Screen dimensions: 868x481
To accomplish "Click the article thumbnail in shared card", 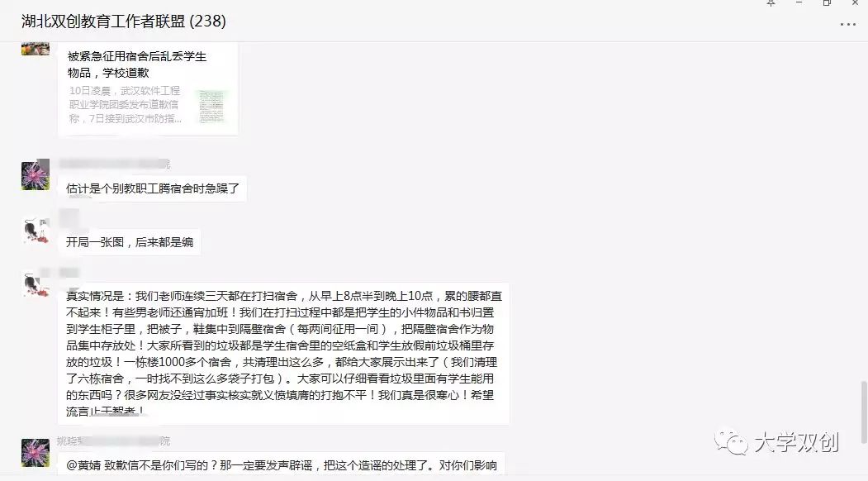I will (x=211, y=106).
